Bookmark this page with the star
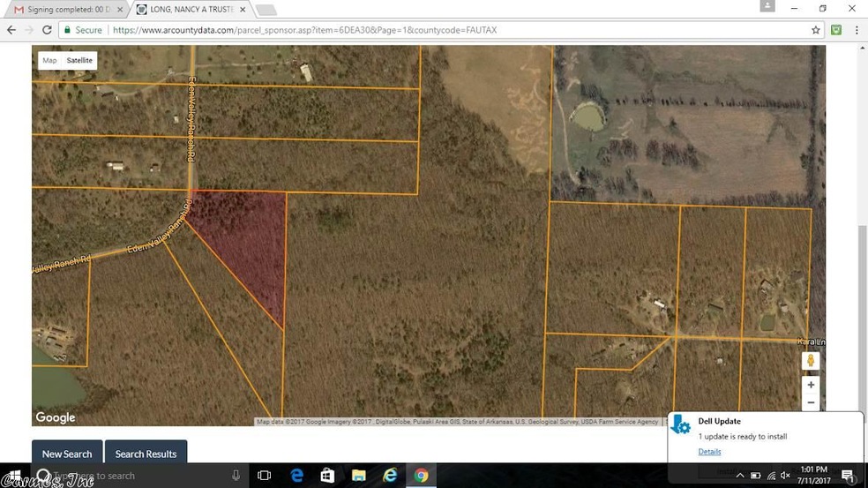The image size is (868, 488). (x=815, y=30)
